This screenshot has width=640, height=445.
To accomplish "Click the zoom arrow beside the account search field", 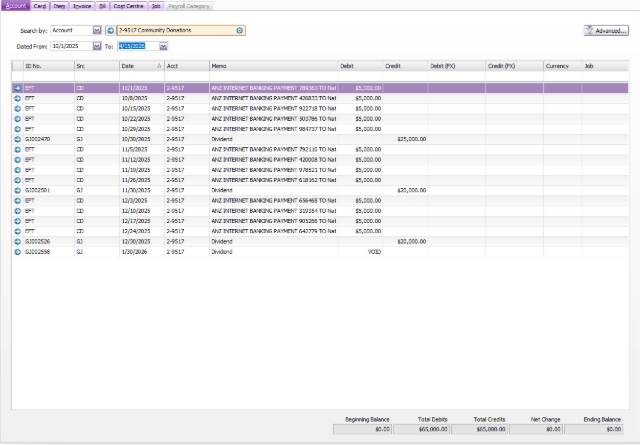I will 110,30.
